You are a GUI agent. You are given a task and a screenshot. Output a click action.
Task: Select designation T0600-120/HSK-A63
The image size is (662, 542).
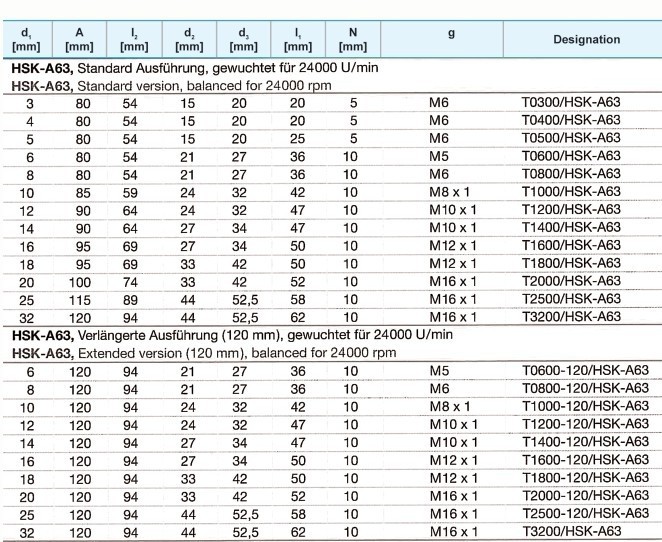tap(585, 370)
